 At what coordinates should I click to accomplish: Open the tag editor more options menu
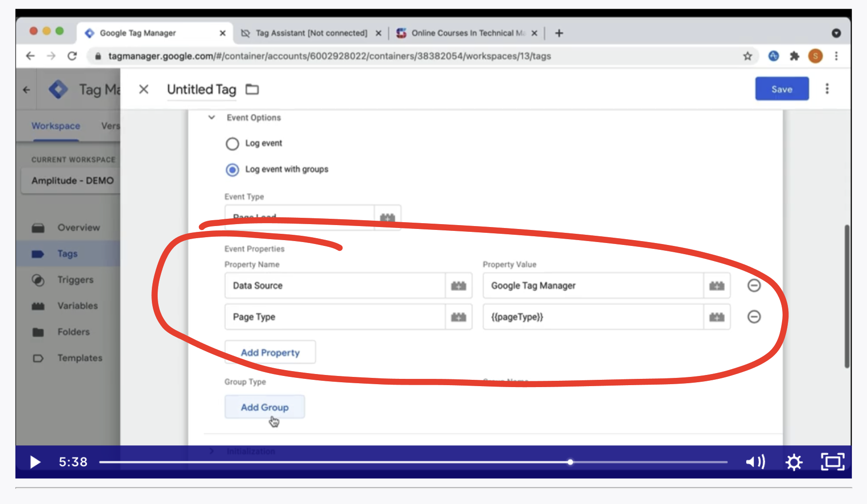[x=827, y=89]
